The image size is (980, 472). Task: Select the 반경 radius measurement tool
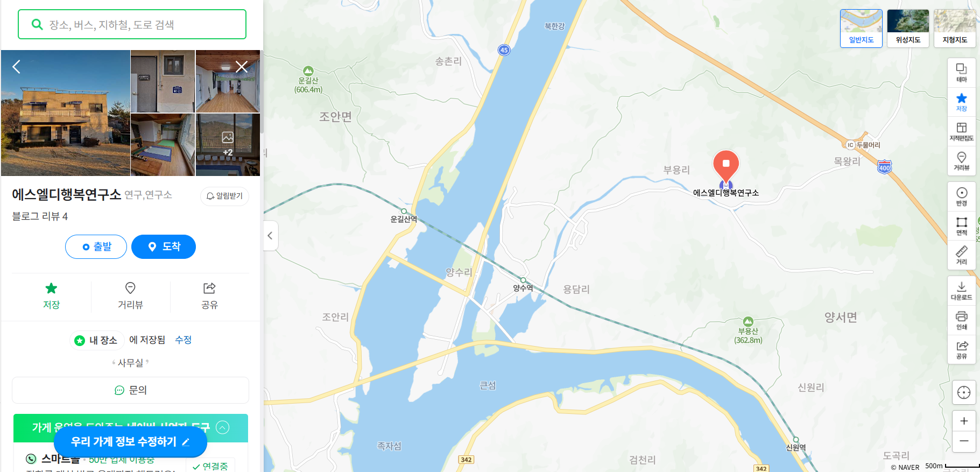coord(961,196)
